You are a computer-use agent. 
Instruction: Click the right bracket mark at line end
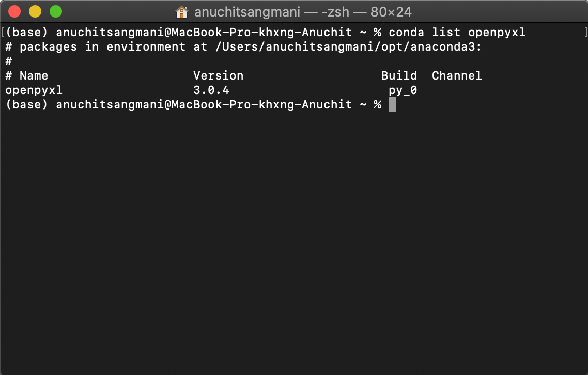[584, 32]
